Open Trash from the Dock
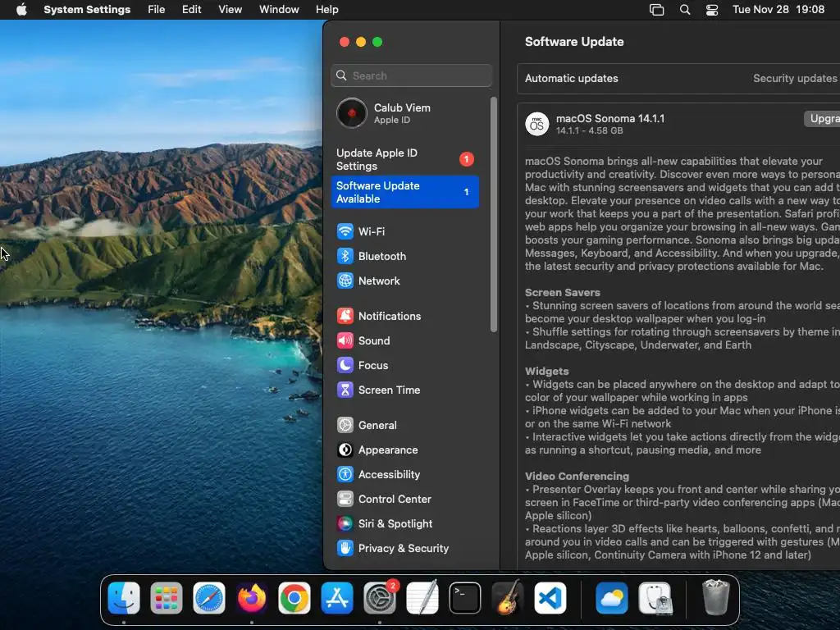Screen dimensions: 840x630 pos(715,598)
